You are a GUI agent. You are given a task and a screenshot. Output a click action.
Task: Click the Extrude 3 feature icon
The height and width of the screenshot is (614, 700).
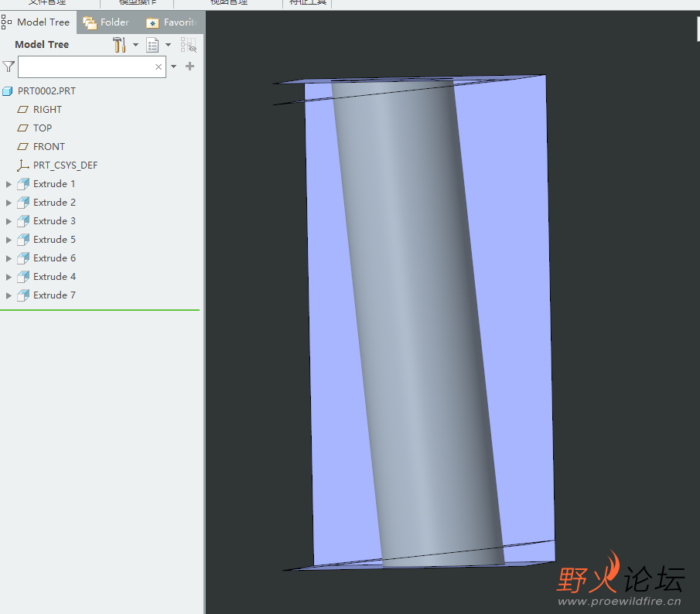click(23, 221)
